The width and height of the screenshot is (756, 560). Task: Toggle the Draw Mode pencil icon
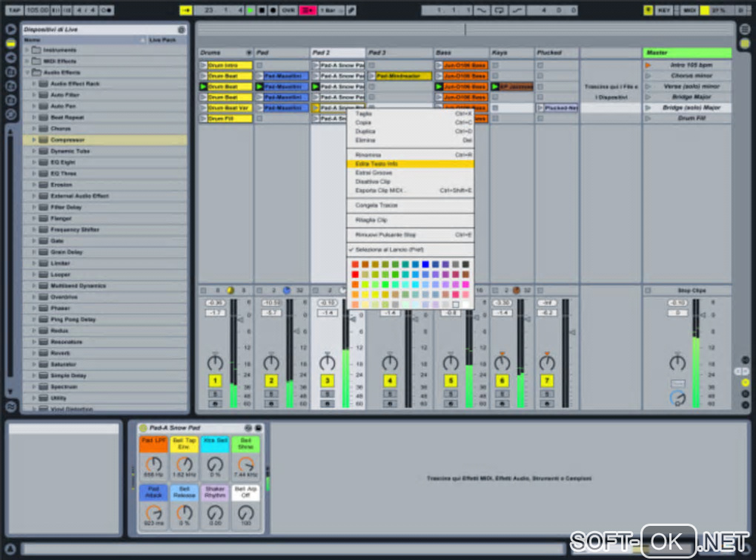(351, 10)
